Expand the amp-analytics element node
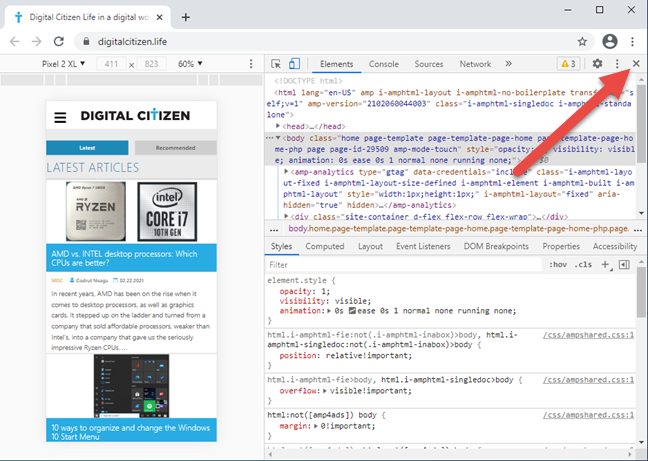 point(286,171)
